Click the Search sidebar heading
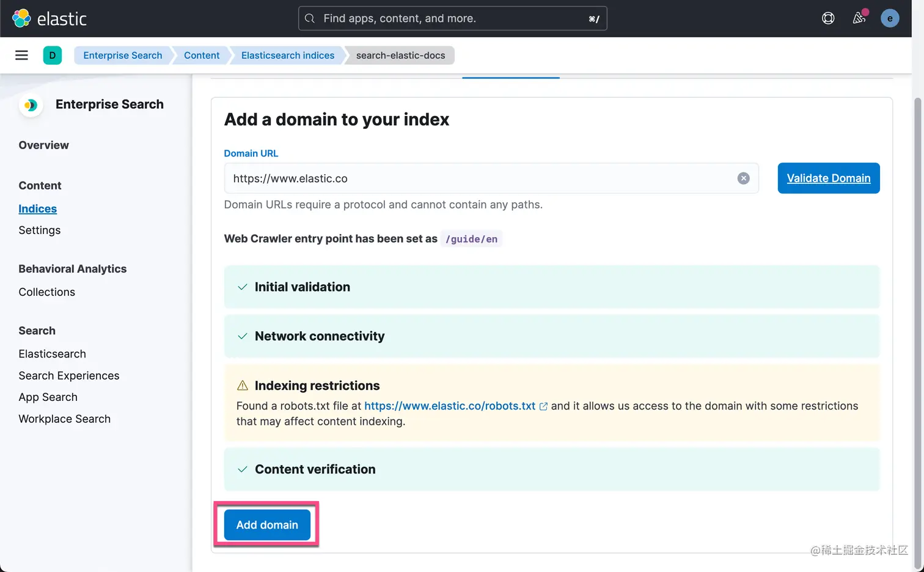Screen dimensions: 924x572 37,331
